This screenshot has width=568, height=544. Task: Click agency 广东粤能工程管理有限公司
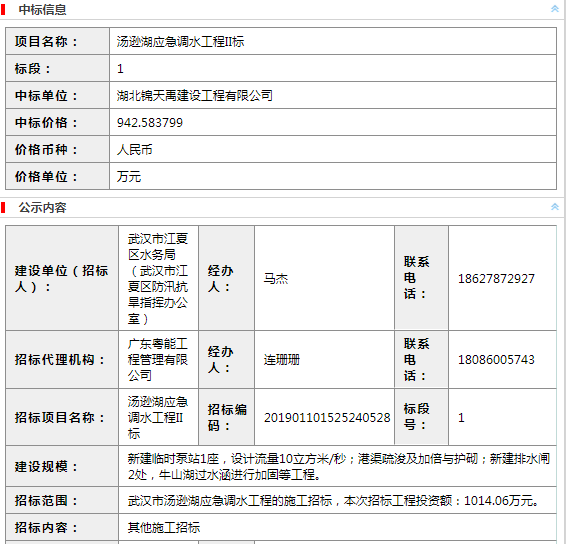tap(158, 359)
